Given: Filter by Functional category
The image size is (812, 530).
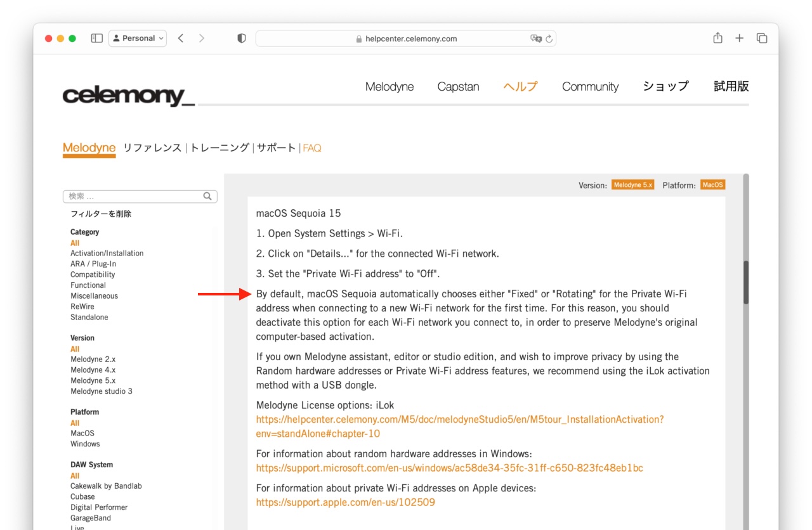Looking at the screenshot, I should pos(88,286).
